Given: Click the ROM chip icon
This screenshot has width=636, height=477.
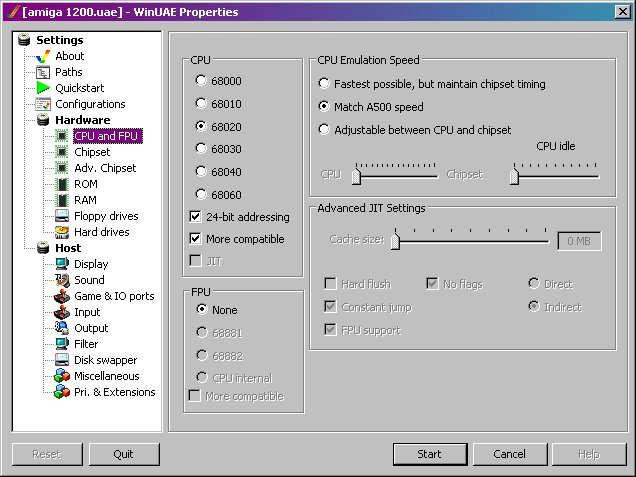Looking at the screenshot, I should click(62, 184).
